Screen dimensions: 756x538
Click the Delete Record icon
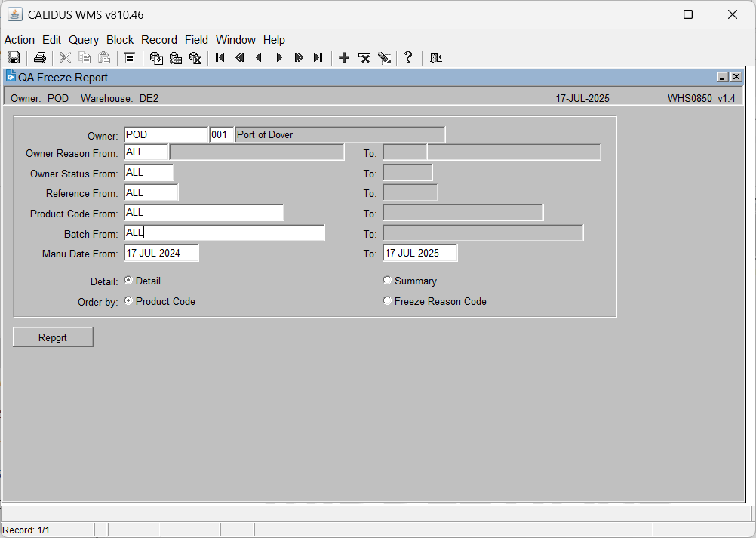coord(364,58)
